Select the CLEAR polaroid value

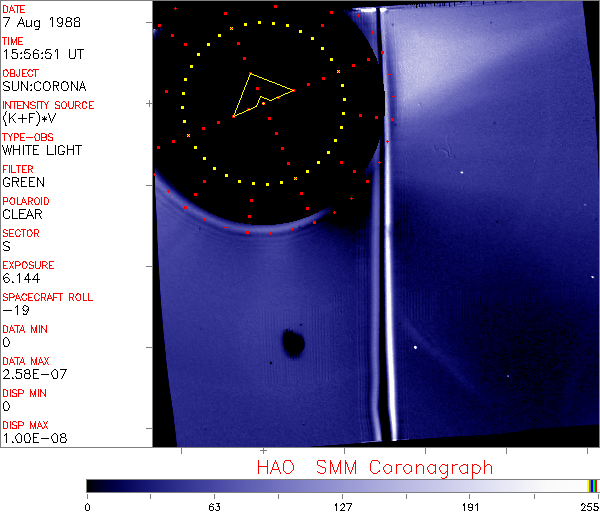coord(23,214)
